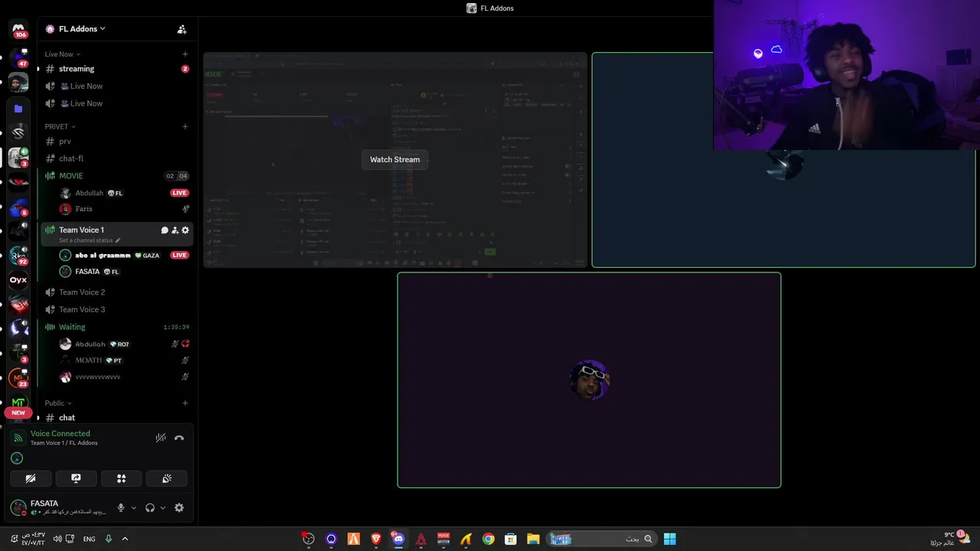Click the small stream avatar under Voice Connected
980x551 pixels.
18,458
